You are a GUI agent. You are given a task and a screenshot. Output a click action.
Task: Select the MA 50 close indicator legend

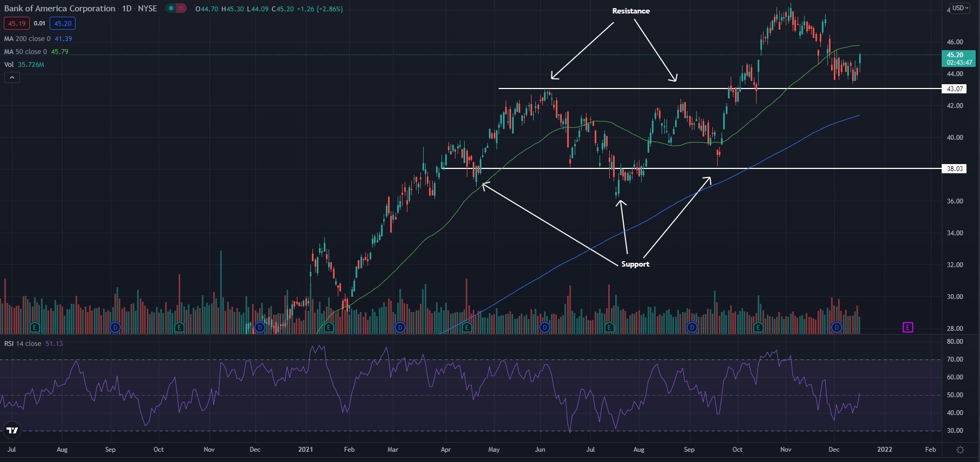[x=36, y=52]
